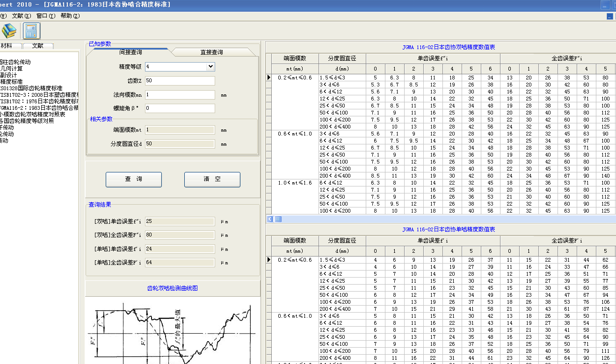Image resolution: width=616 pixels, height=364 pixels.
Task: Click the 端面模数mt read-only field
Action: pyautogui.click(x=180, y=130)
